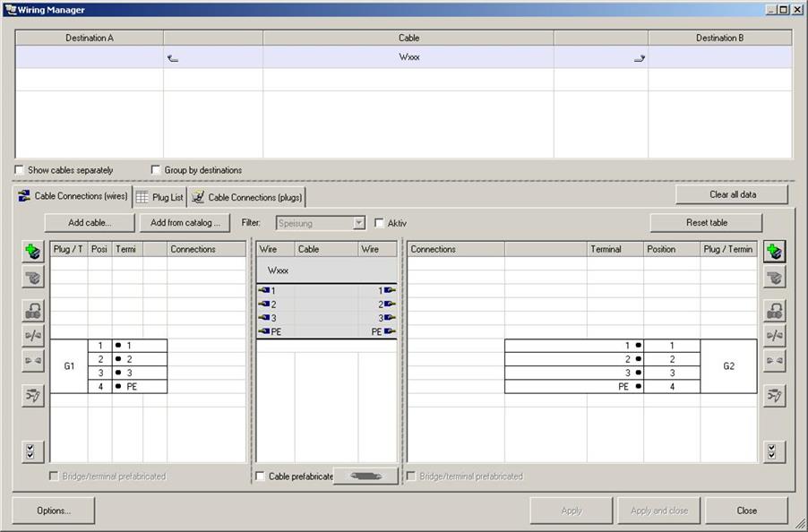Click the Close button at the bottom

click(747, 511)
